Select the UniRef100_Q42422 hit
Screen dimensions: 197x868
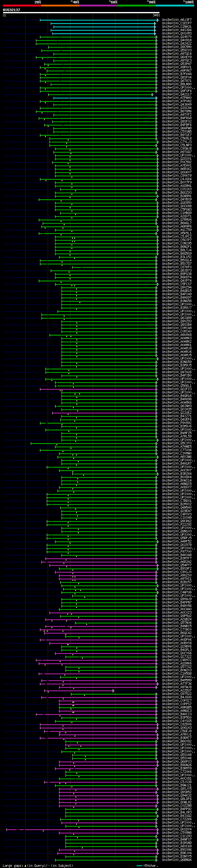(177, 43)
